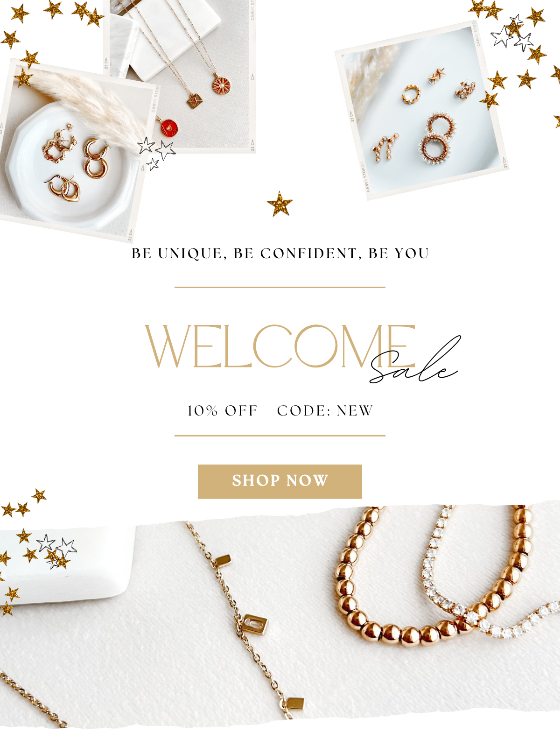Click the outlined stars beside the earrings dish
The height and width of the screenshot is (747, 560).
coord(156,153)
